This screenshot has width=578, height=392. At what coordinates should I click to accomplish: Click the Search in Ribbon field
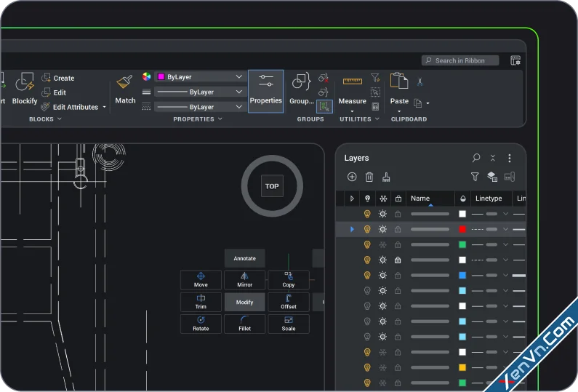pyautogui.click(x=460, y=60)
